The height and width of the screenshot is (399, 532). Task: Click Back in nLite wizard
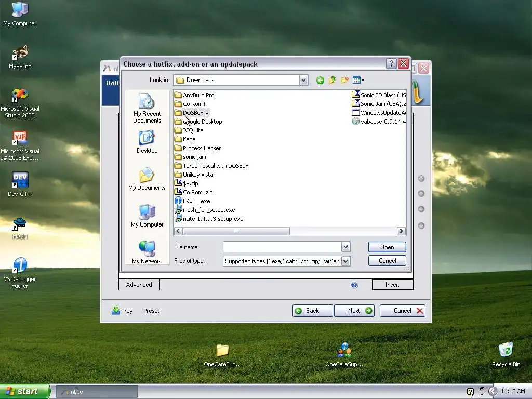(312, 311)
